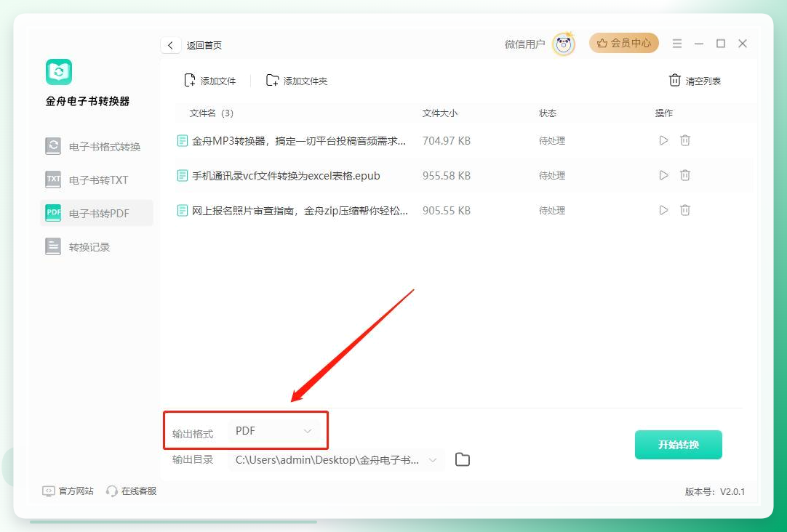Switch to 电子书格式转换 tab
Screen dimensions: 787x532
pyautogui.click(x=96, y=146)
